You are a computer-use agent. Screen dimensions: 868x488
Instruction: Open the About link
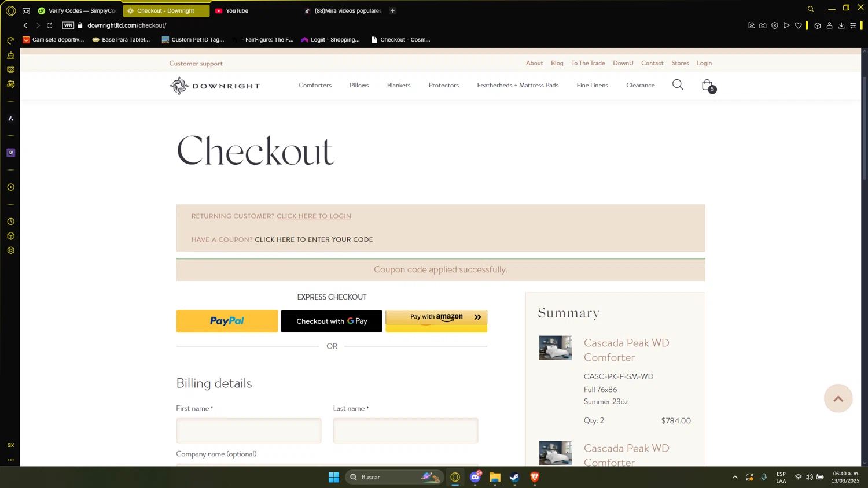click(534, 63)
